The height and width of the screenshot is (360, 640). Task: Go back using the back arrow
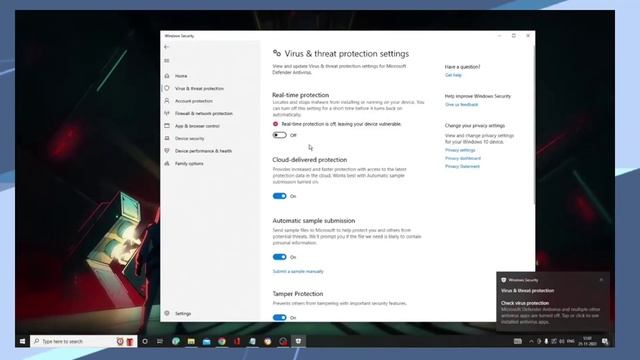point(166,47)
